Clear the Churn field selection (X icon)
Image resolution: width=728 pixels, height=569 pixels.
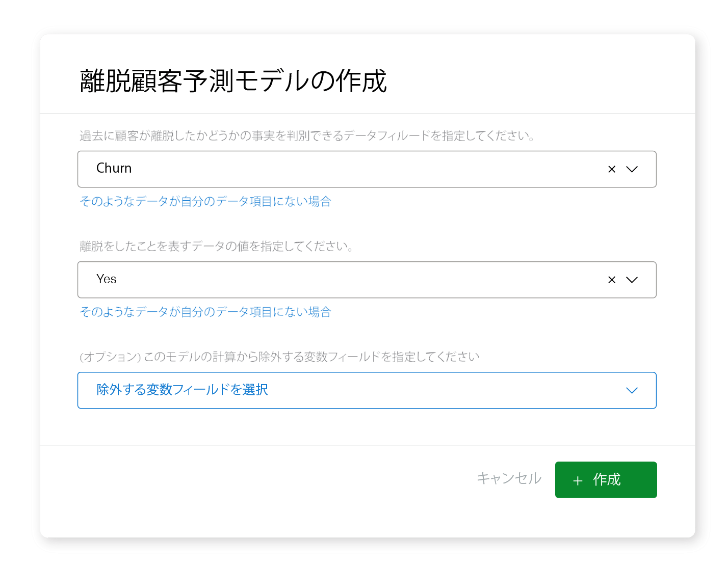tap(612, 169)
